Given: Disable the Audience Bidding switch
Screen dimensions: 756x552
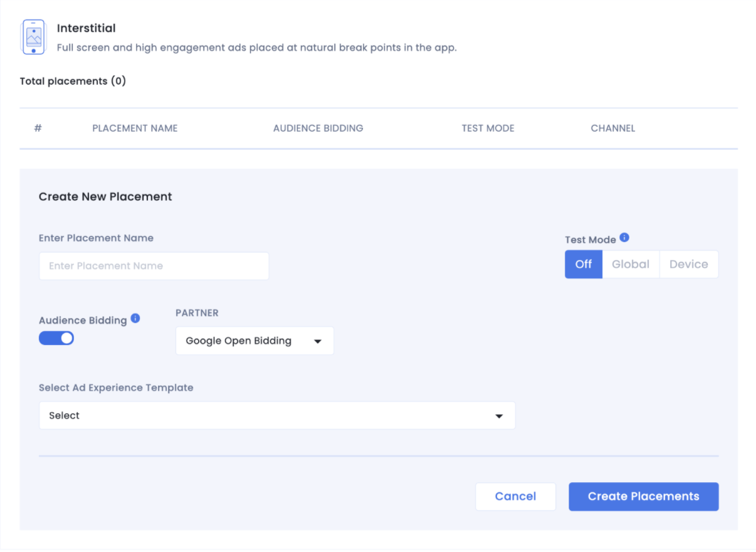Looking at the screenshot, I should point(56,339).
